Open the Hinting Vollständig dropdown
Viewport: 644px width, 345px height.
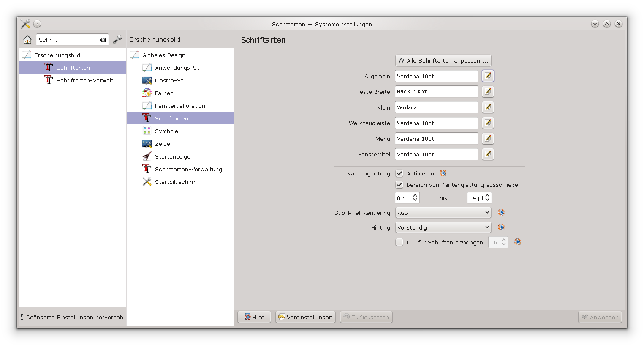coord(443,227)
